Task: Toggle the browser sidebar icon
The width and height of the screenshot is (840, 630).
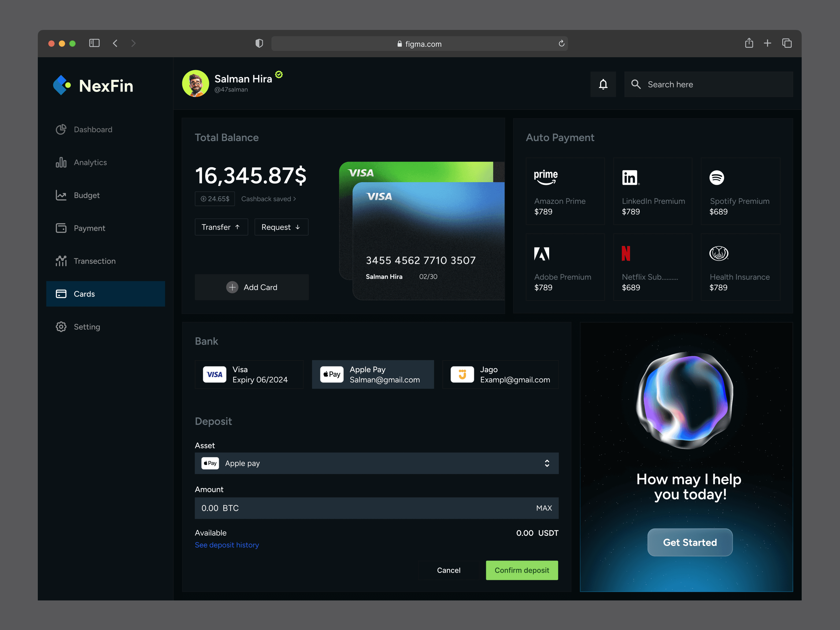Action: pyautogui.click(x=94, y=43)
